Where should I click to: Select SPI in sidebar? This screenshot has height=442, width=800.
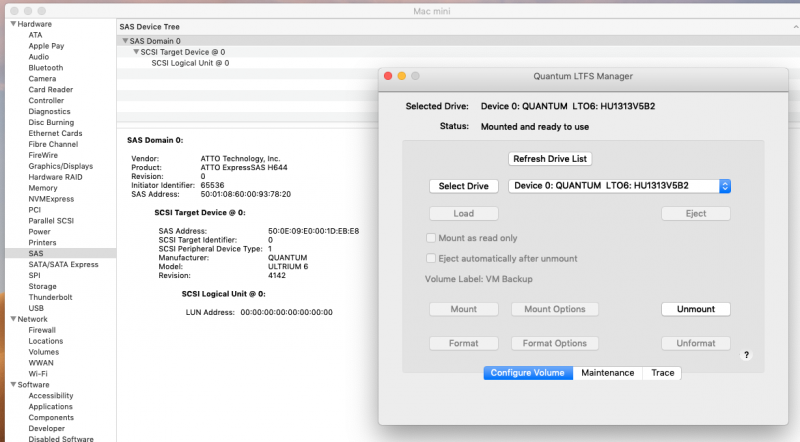click(x=34, y=275)
